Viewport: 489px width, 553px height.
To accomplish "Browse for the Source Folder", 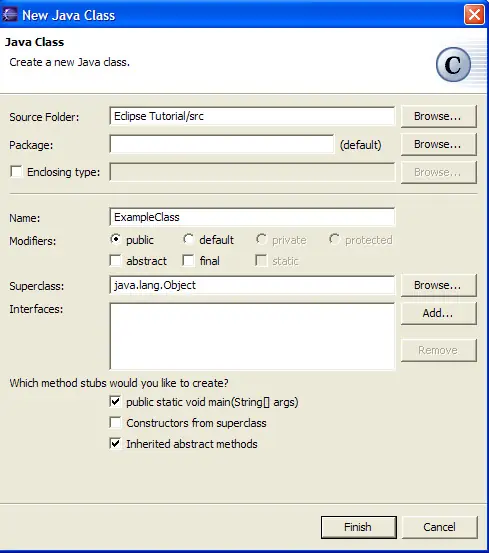I will [439, 116].
